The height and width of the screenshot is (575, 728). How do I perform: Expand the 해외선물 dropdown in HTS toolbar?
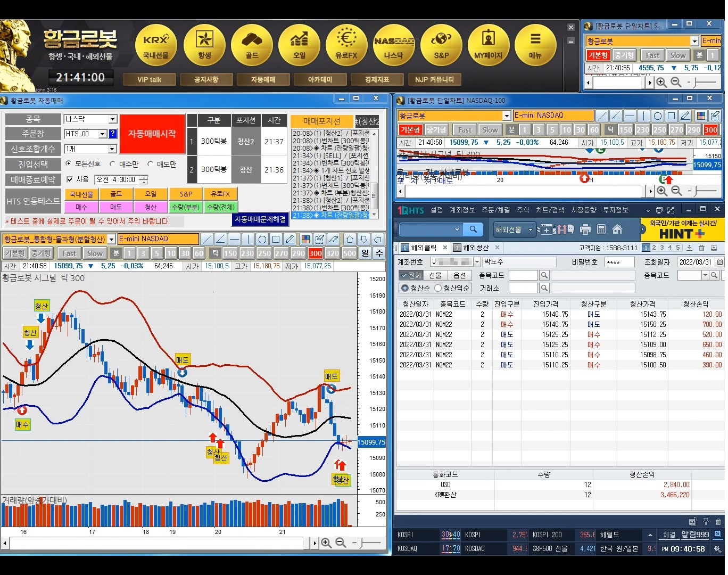[x=531, y=229]
